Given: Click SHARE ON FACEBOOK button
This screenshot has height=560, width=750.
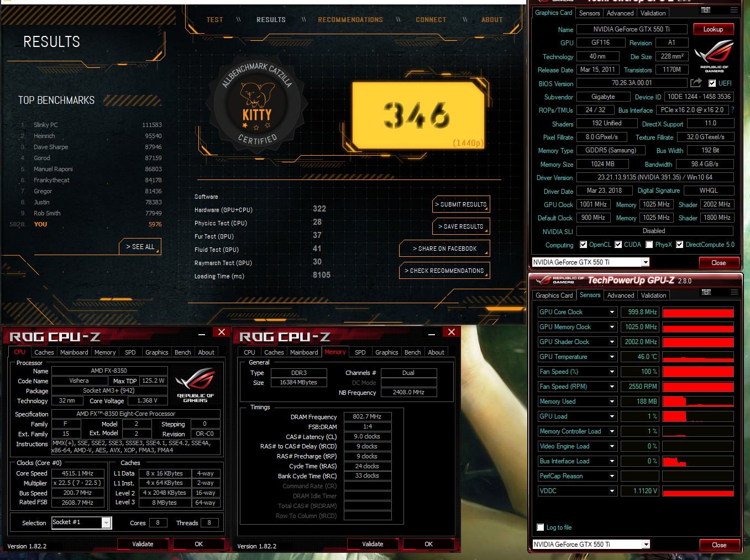Looking at the screenshot, I should point(445,249).
